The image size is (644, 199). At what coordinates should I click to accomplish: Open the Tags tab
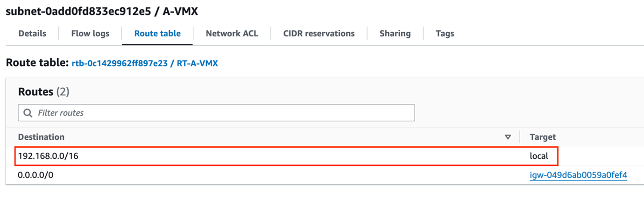tap(445, 34)
